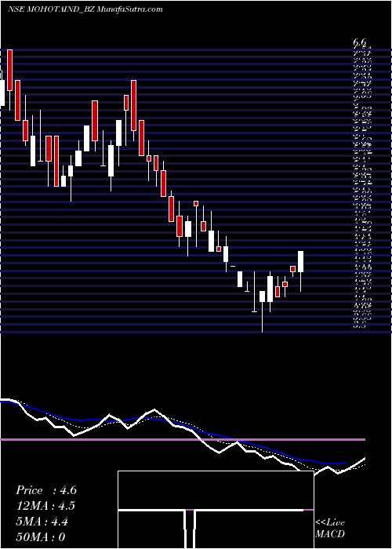Click the Price : 4.6 readout
The height and width of the screenshot is (549, 392).
click(x=46, y=490)
